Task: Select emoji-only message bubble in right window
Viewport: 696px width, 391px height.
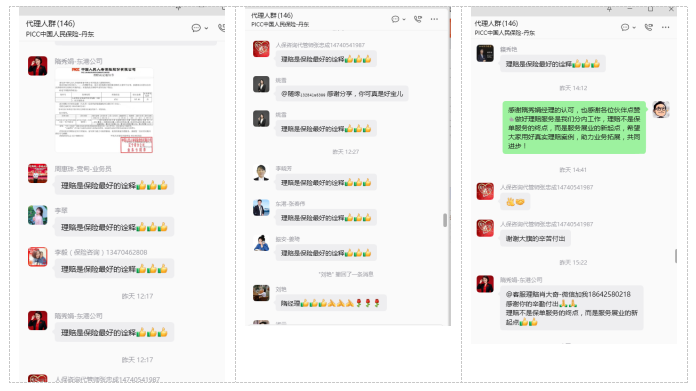Action: click(x=515, y=201)
